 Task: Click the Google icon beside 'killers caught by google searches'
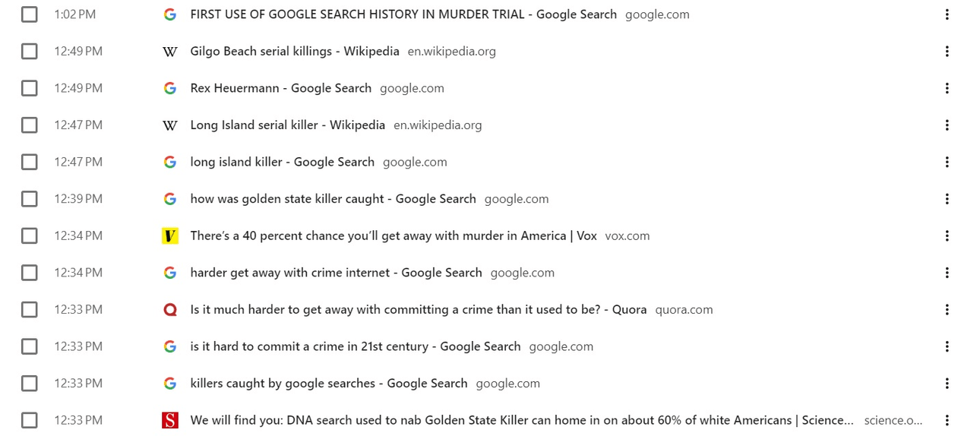pyautogui.click(x=170, y=384)
